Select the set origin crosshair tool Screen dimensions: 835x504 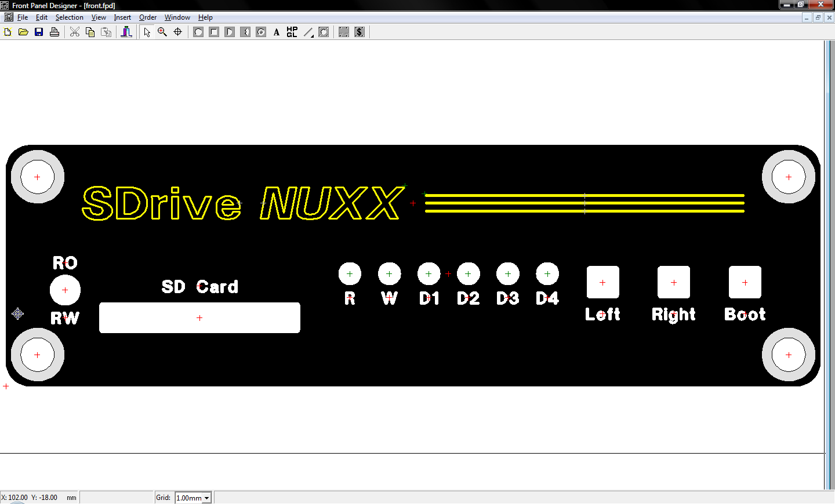(x=178, y=32)
